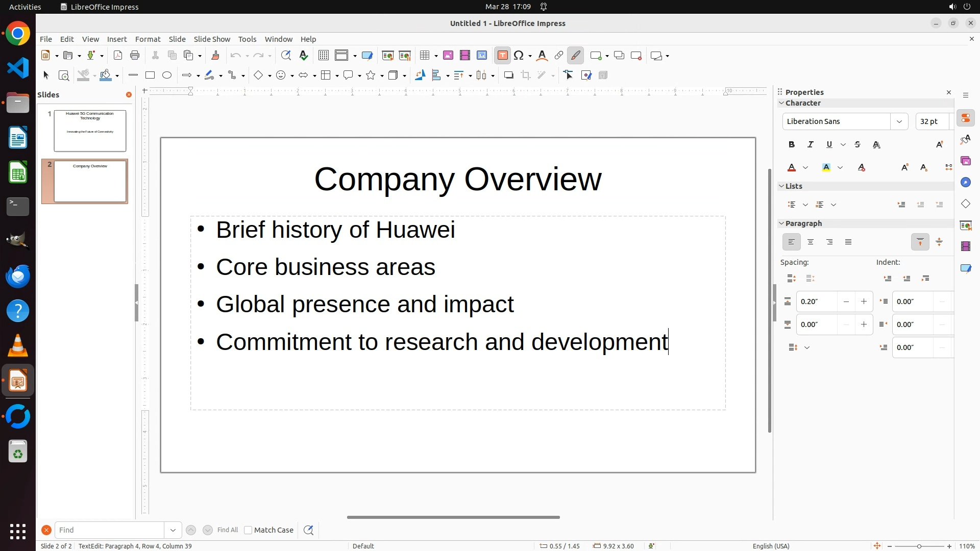Open the Format menu
The height and width of the screenshot is (551, 980).
click(x=148, y=39)
